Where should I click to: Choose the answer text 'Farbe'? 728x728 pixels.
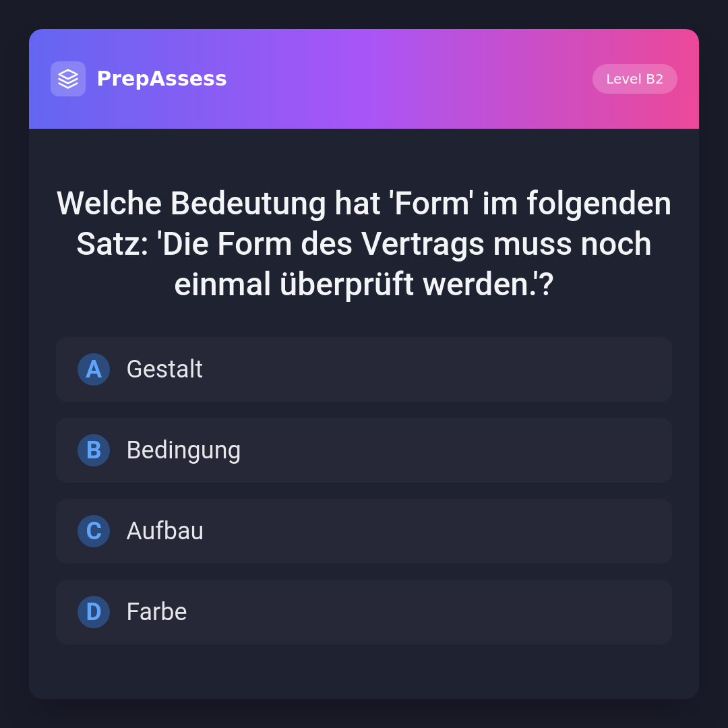pyautogui.click(x=156, y=612)
